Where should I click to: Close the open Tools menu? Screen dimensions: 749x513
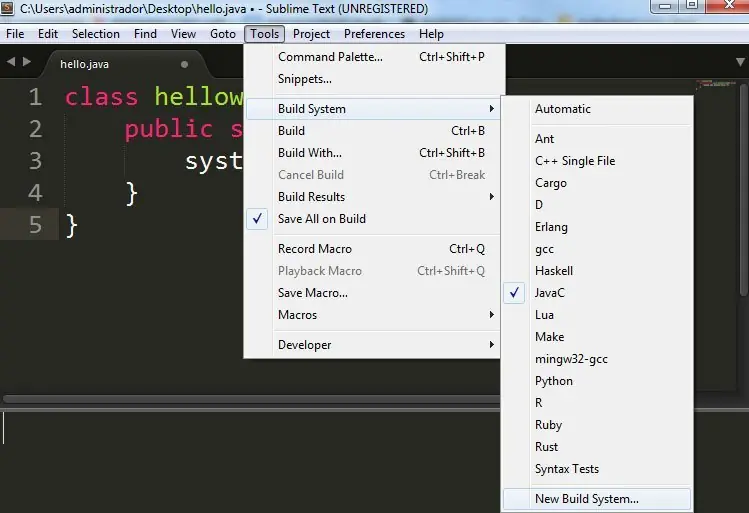point(265,34)
